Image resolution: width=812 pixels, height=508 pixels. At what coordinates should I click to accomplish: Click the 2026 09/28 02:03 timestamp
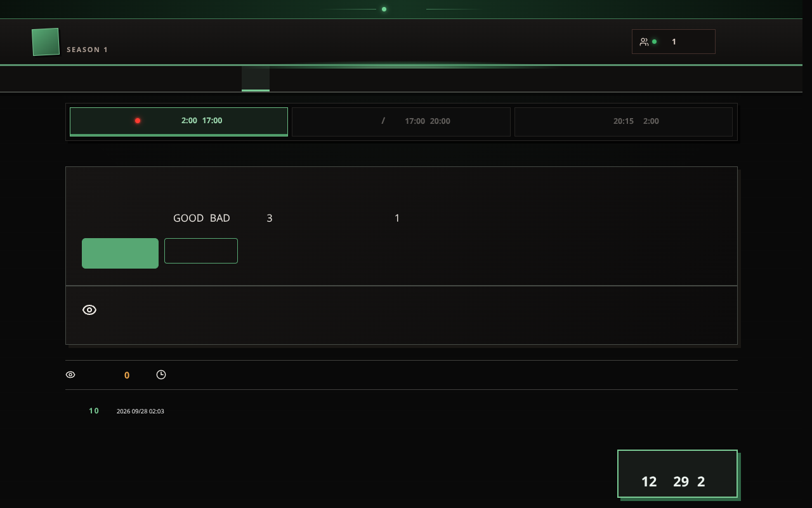140,411
